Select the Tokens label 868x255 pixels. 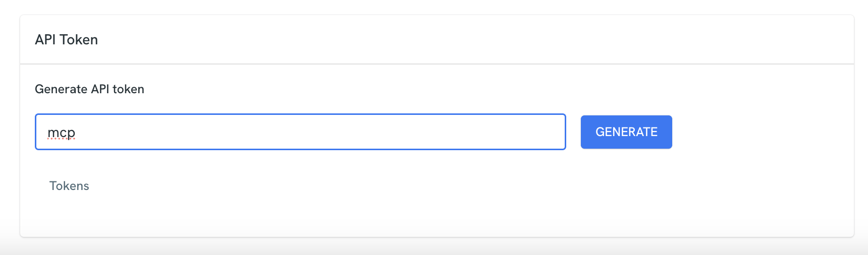[69, 186]
